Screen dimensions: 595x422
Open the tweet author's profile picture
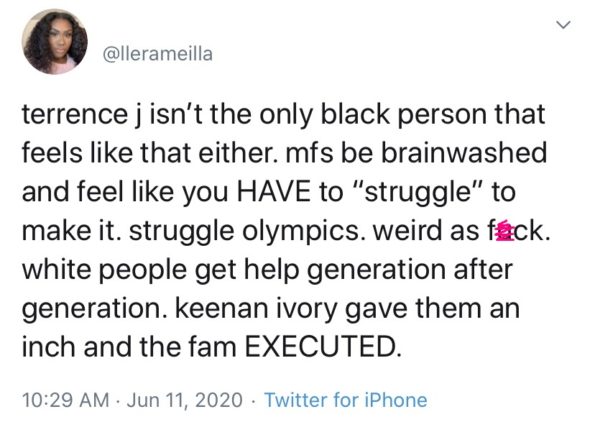tap(55, 41)
